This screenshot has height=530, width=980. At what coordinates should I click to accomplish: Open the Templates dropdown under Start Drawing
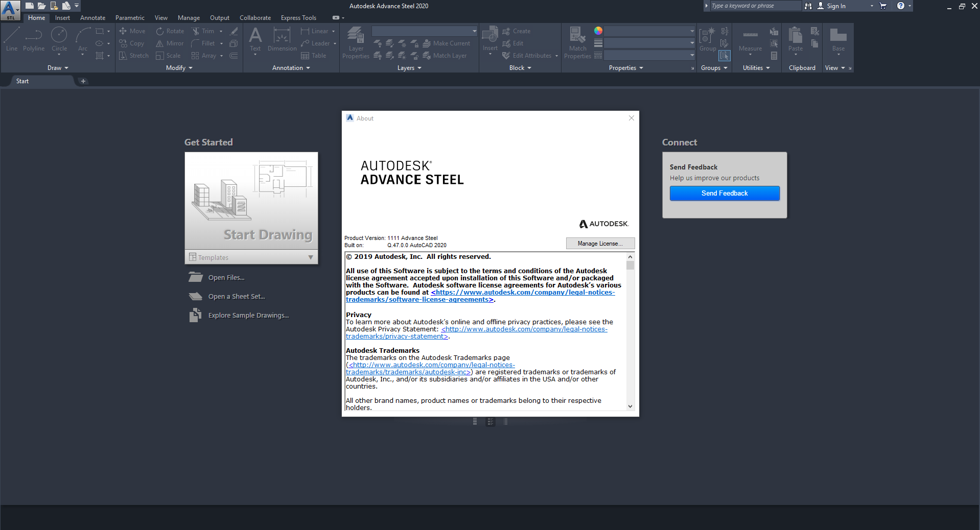(x=251, y=257)
